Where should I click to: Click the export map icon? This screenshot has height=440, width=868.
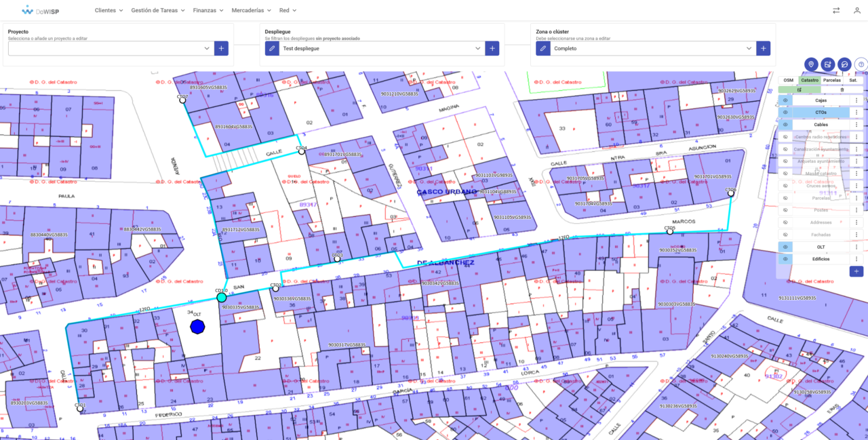pyautogui.click(x=828, y=64)
